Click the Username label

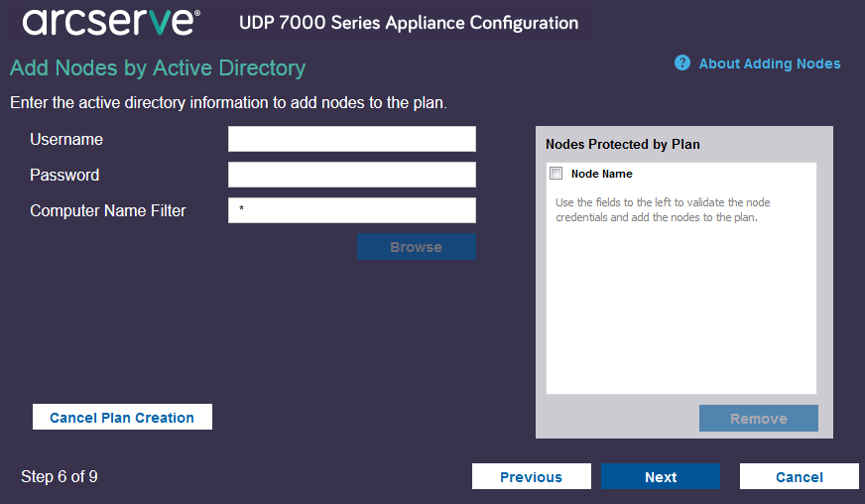(66, 140)
